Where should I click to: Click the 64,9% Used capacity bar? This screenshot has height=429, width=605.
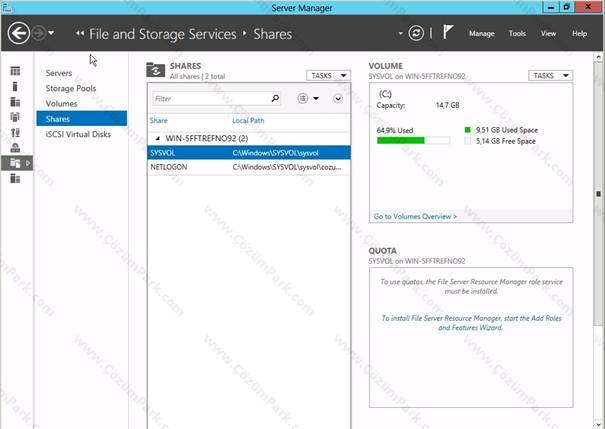[413, 140]
